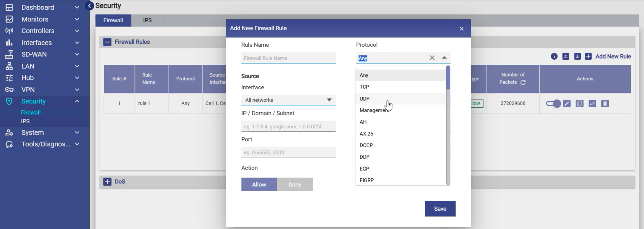Collapse the Protocol dropdown arrow
The height and width of the screenshot is (229, 644).
(444, 58)
